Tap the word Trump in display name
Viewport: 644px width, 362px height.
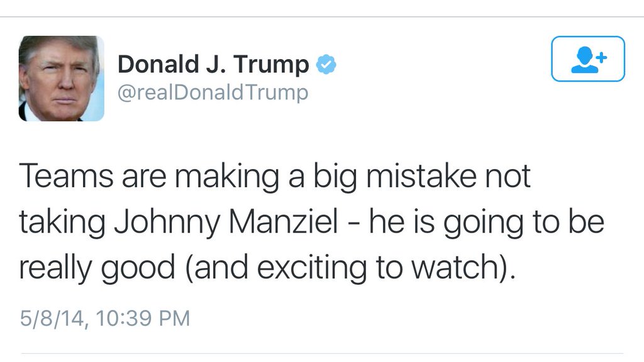(x=271, y=65)
